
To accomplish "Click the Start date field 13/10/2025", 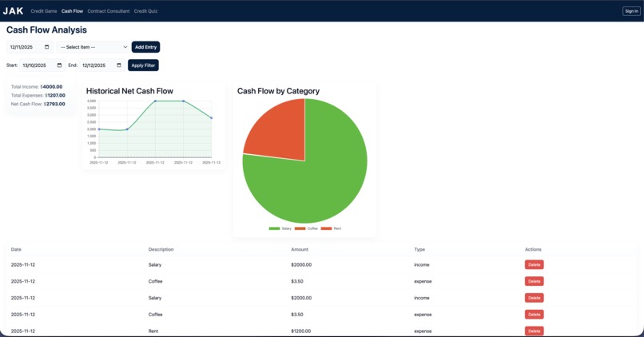I will pos(42,65).
